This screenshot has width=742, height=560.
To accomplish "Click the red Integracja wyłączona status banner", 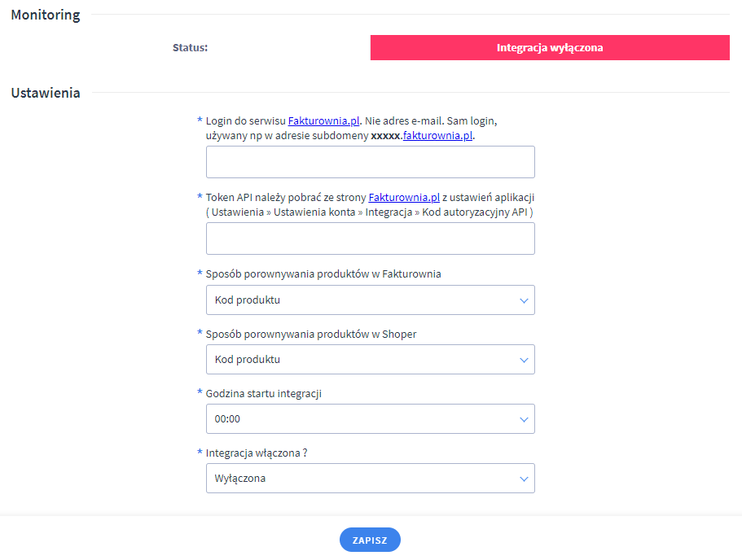I will [x=550, y=48].
